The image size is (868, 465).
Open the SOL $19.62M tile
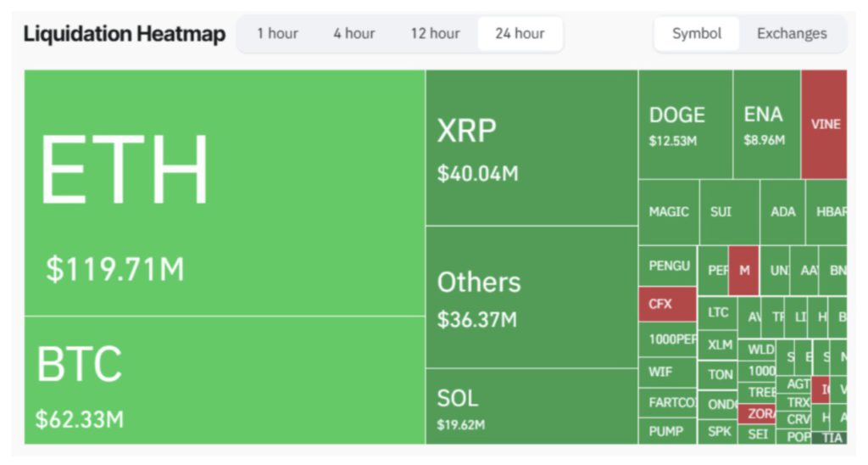coord(531,406)
